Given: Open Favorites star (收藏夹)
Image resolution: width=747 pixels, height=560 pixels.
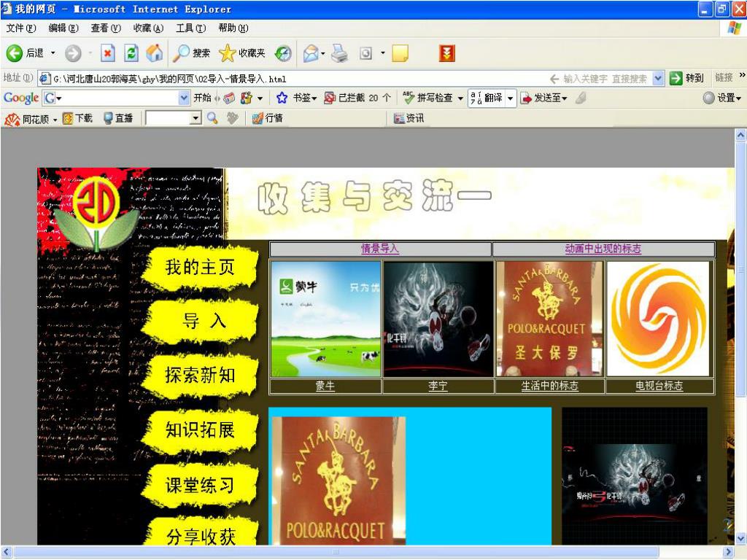Looking at the screenshot, I should (228, 53).
